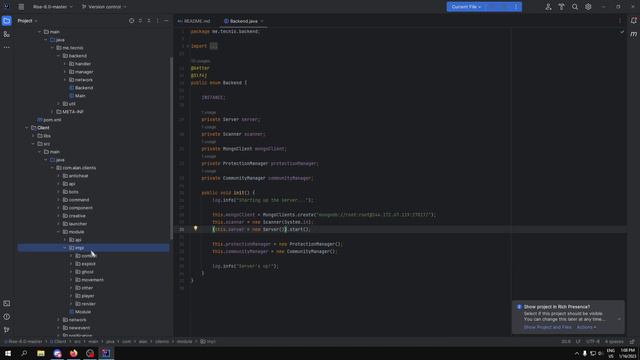The image size is (640, 360).
Task: Open Maven tool window
Action: (633, 34)
